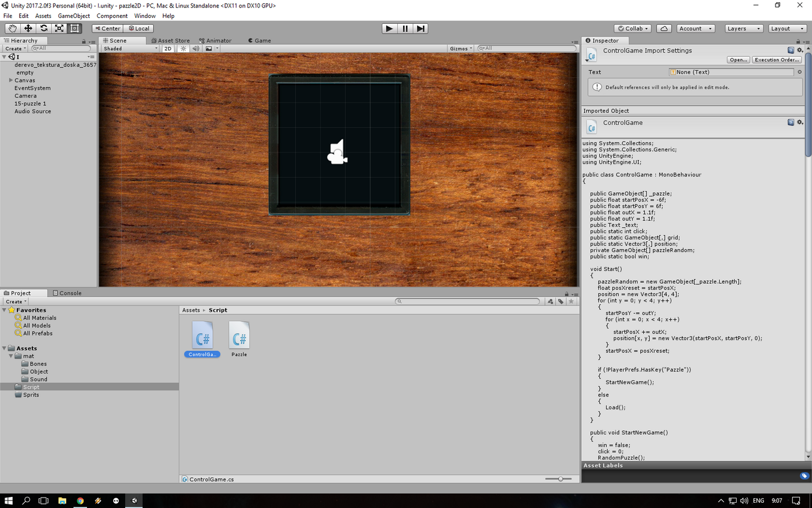812x508 pixels.
Task: Open the Gizmos dropdown
Action: pyautogui.click(x=461, y=49)
